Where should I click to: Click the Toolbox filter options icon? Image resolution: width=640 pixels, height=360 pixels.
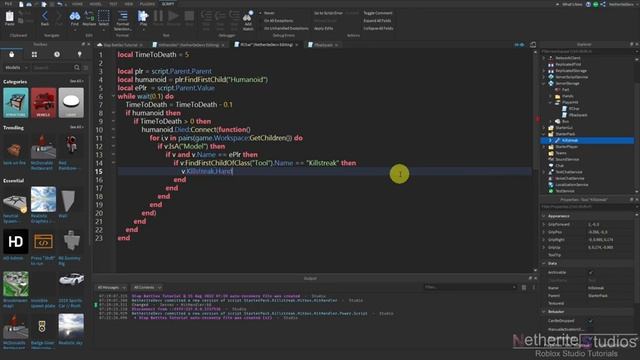[x=86, y=67]
